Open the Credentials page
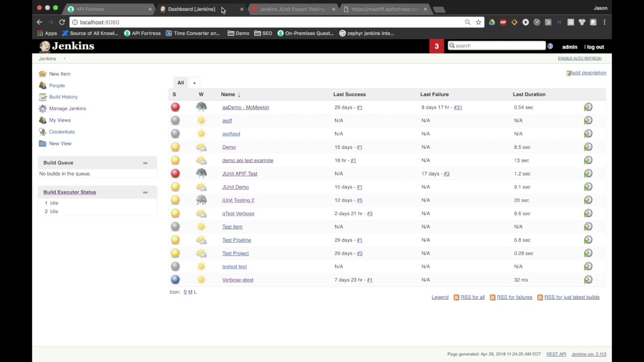 click(x=61, y=132)
